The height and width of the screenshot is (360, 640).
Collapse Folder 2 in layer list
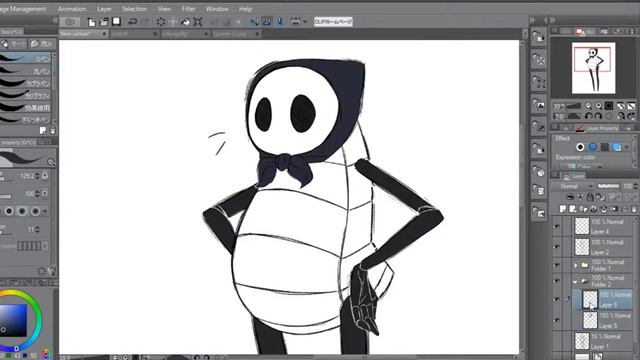point(575,282)
